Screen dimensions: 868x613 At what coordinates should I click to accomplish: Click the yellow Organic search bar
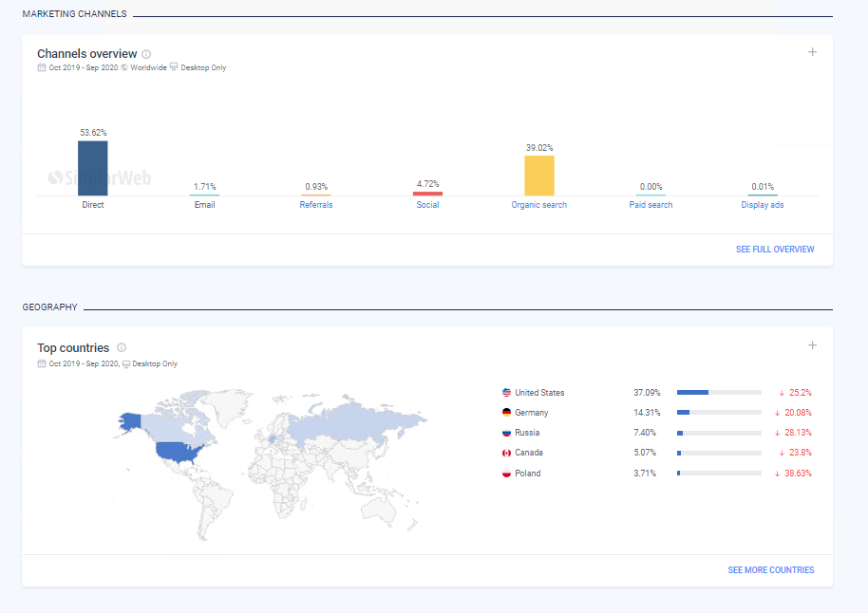[538, 176]
